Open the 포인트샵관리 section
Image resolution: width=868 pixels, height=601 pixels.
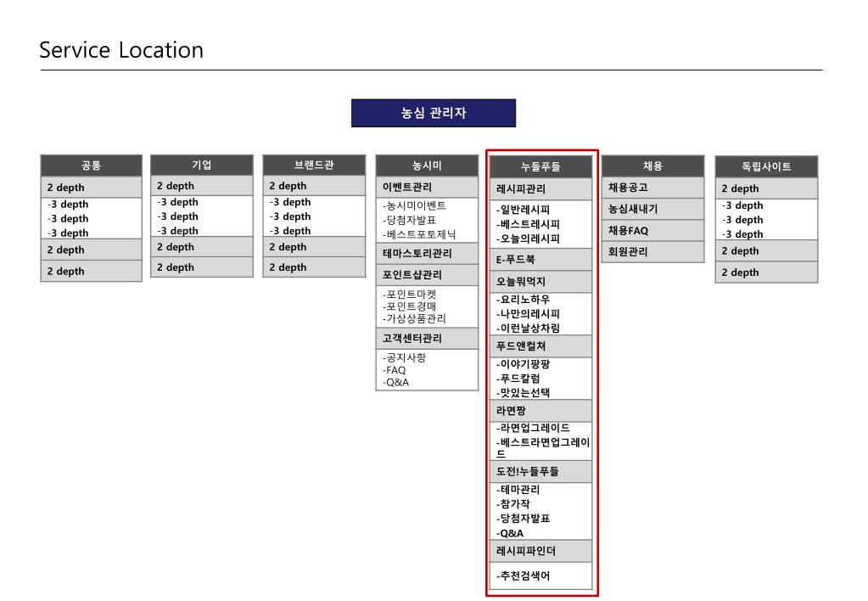pyautogui.click(x=427, y=275)
